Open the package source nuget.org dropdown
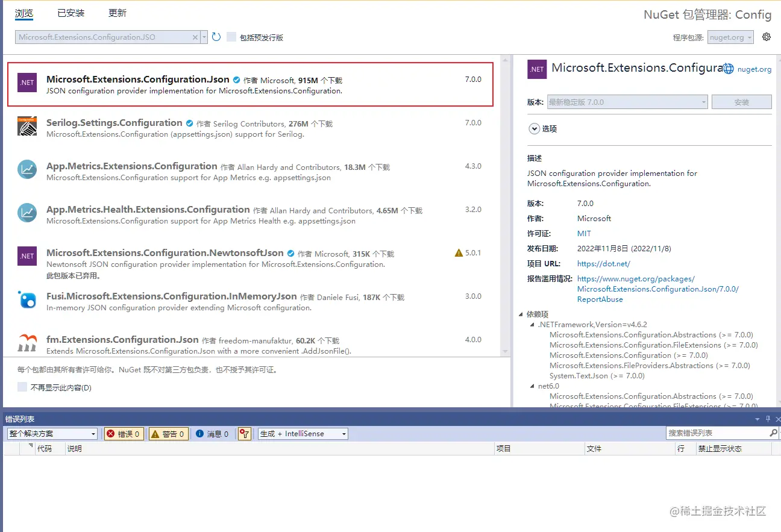781x532 pixels. pyautogui.click(x=731, y=37)
